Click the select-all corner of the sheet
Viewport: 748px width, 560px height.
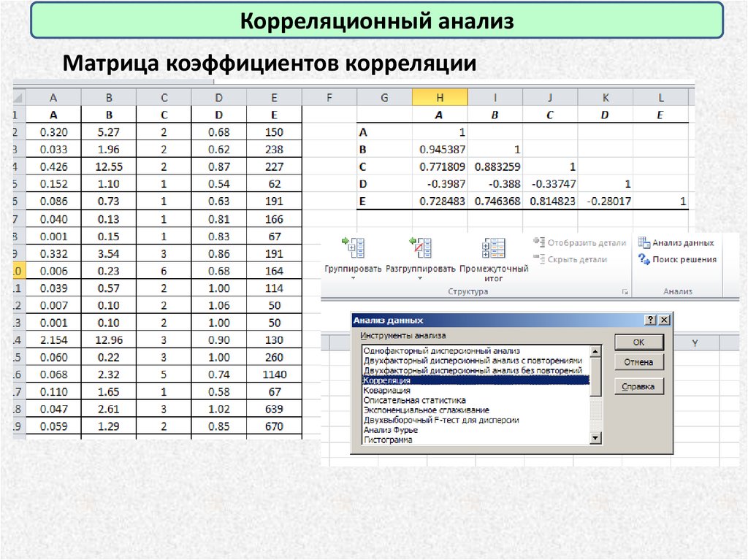19,98
